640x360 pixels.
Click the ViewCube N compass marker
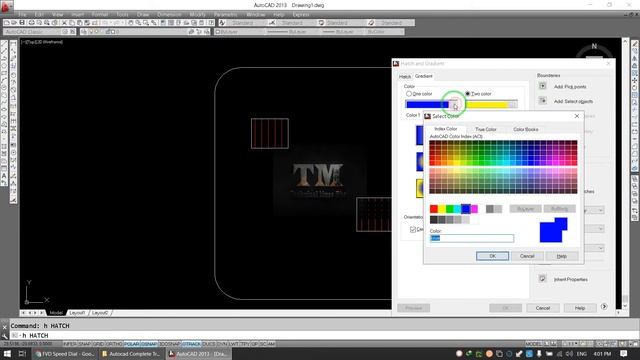[x=594, y=46]
